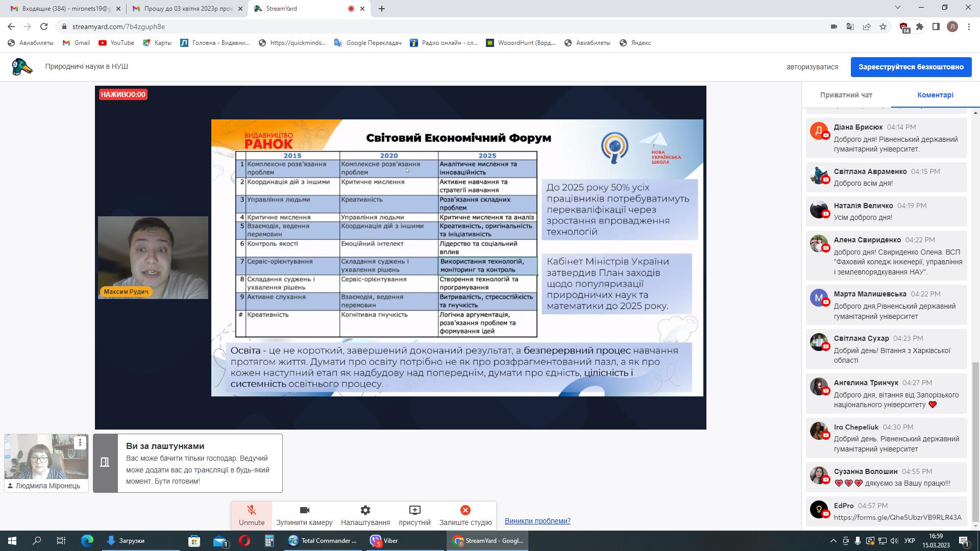Bookmark this page with the star icon

[x=883, y=27]
